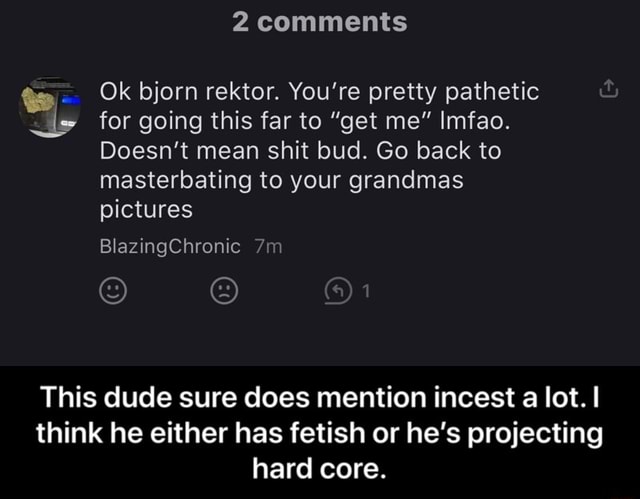Image resolution: width=640 pixels, height=499 pixels.
Task: Open the single reply count
Action: (x=365, y=292)
